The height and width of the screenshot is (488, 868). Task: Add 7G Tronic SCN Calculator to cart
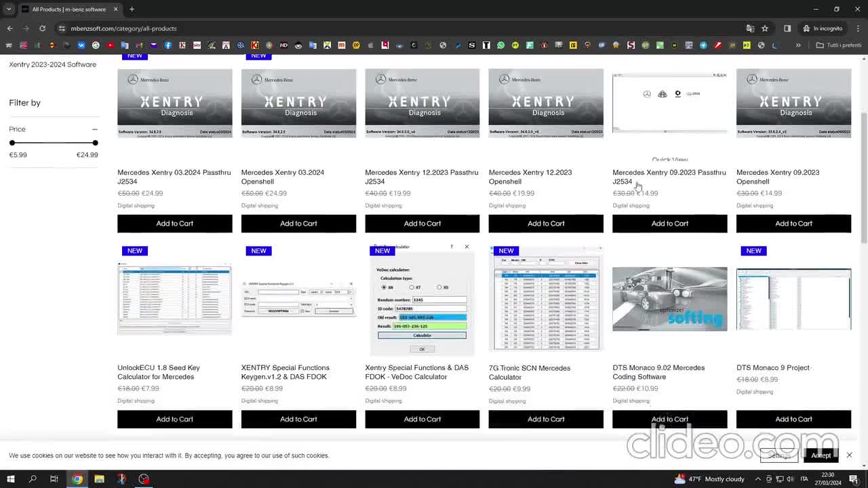[x=546, y=419]
